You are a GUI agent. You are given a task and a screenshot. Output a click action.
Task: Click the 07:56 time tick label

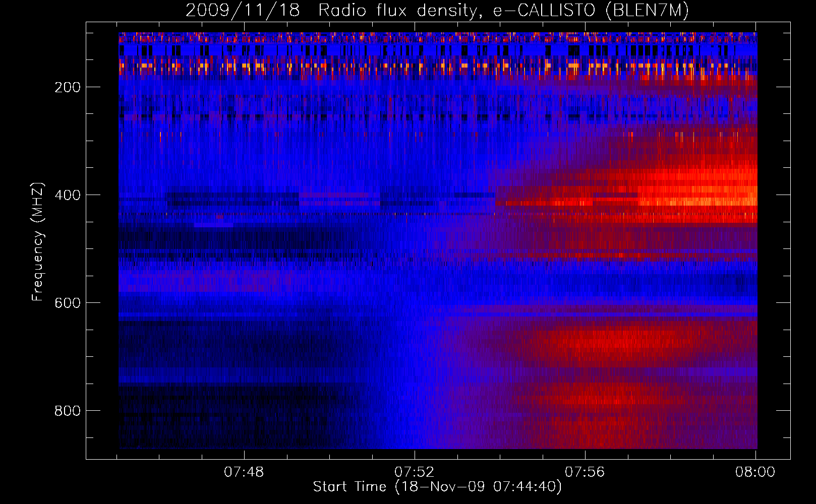(x=585, y=472)
